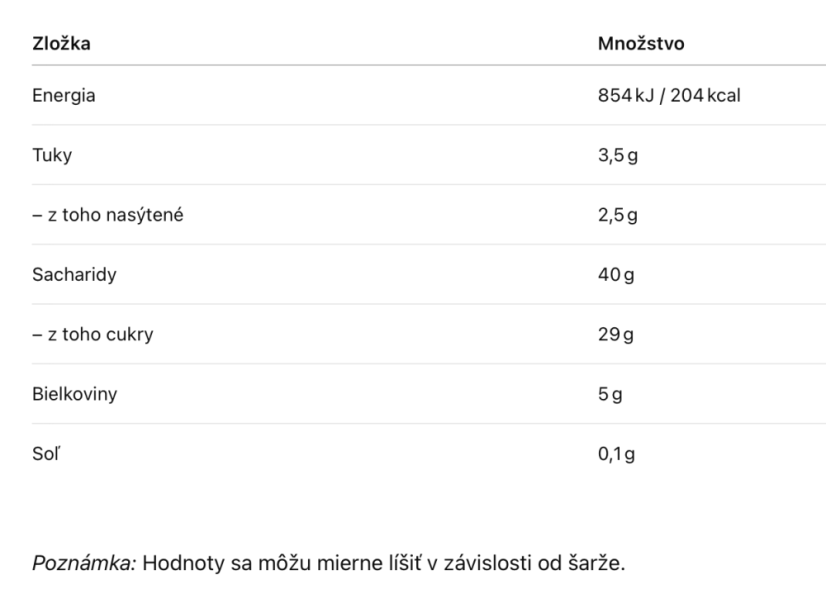This screenshot has height=608, width=826.
Task: Click the word závislosti in the note
Action: tap(488, 563)
